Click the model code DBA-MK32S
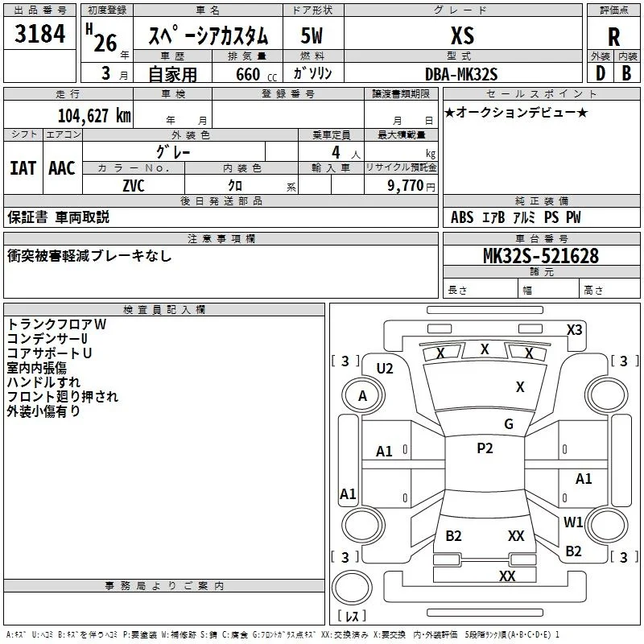The height and width of the screenshot is (644, 644). (461, 74)
